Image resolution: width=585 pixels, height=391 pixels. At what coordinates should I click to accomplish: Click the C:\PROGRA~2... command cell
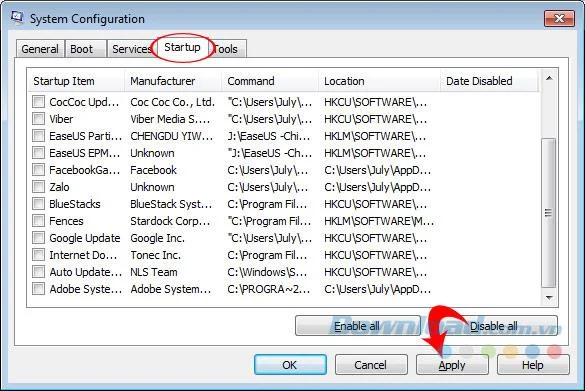[269, 289]
